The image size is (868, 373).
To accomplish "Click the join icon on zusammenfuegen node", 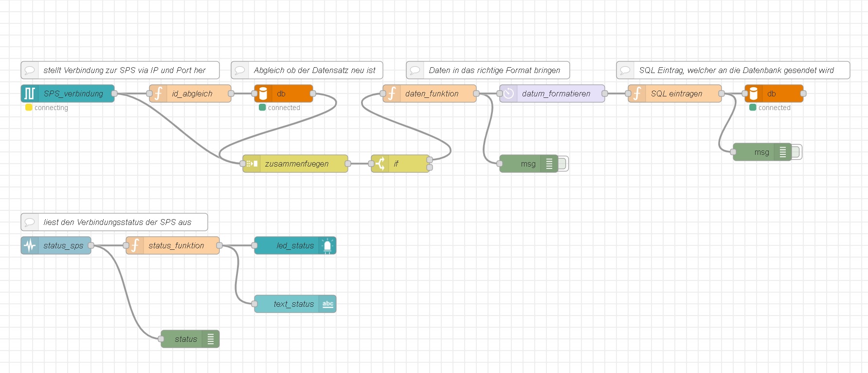I will pyautogui.click(x=252, y=164).
